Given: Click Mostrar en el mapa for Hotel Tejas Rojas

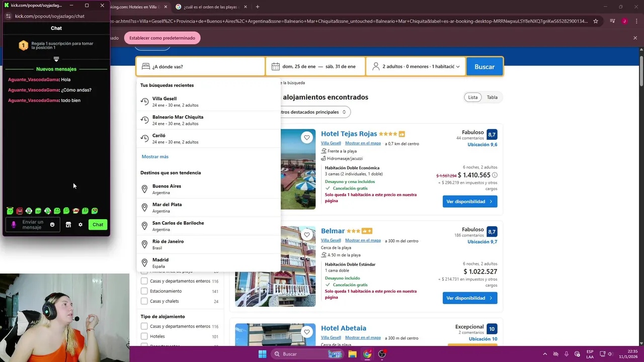Looking at the screenshot, I should click(363, 143).
